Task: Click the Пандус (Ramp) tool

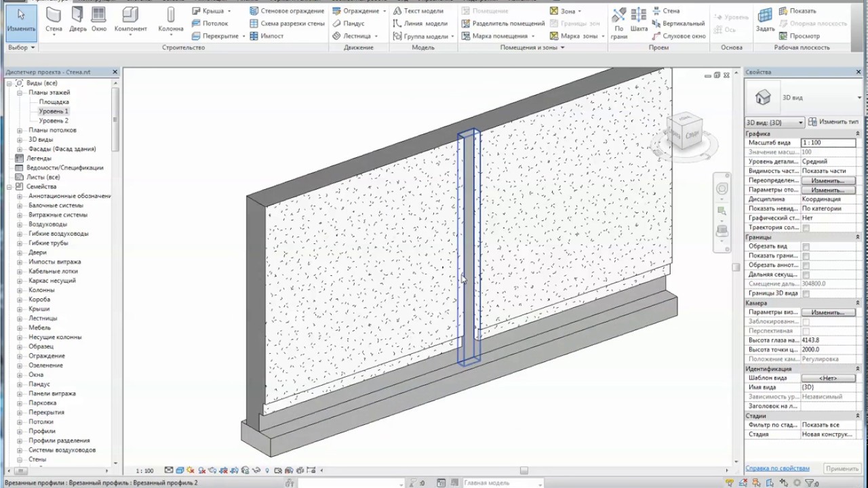Action: pyautogui.click(x=348, y=23)
